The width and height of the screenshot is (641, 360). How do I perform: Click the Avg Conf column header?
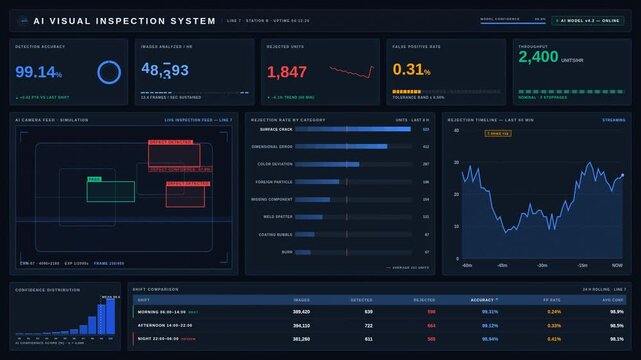tap(612, 300)
